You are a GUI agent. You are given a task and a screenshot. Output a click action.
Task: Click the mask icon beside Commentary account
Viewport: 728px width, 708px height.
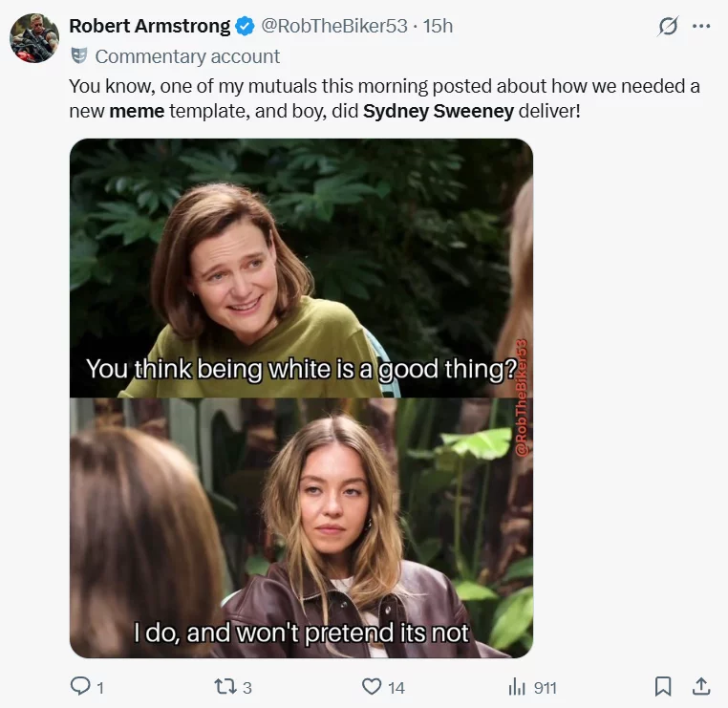pos(79,56)
